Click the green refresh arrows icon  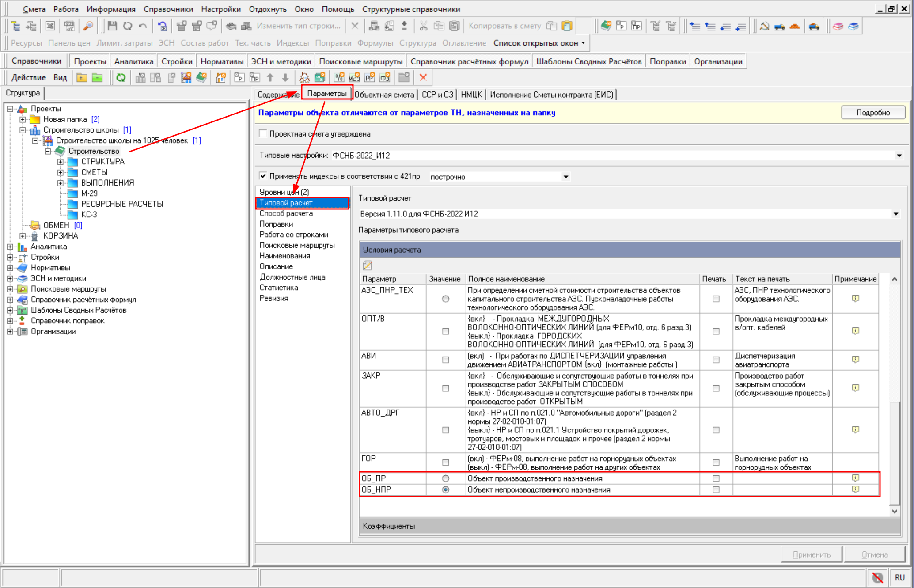(x=121, y=78)
